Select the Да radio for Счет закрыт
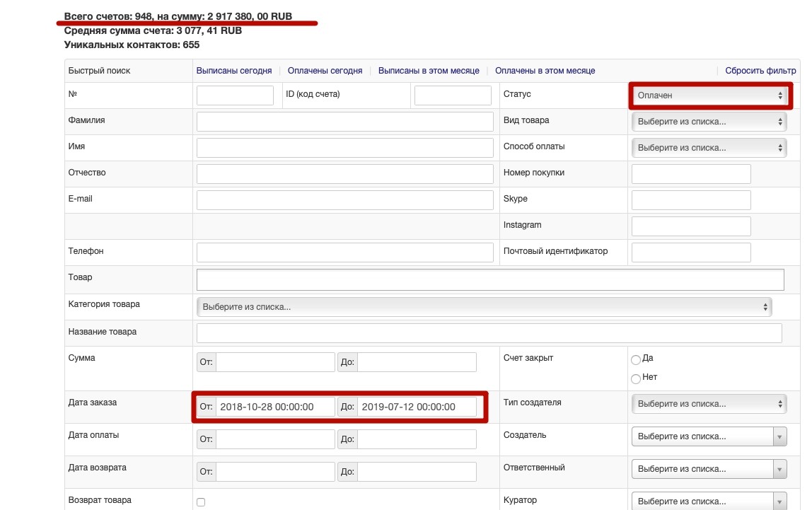 636,359
